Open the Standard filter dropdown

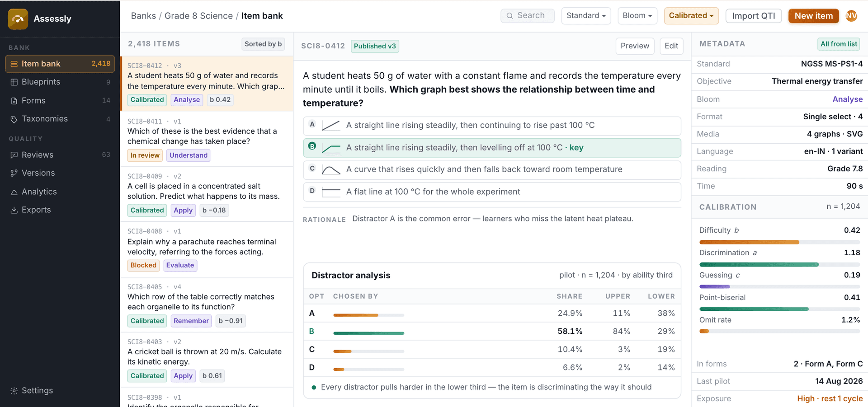point(586,16)
